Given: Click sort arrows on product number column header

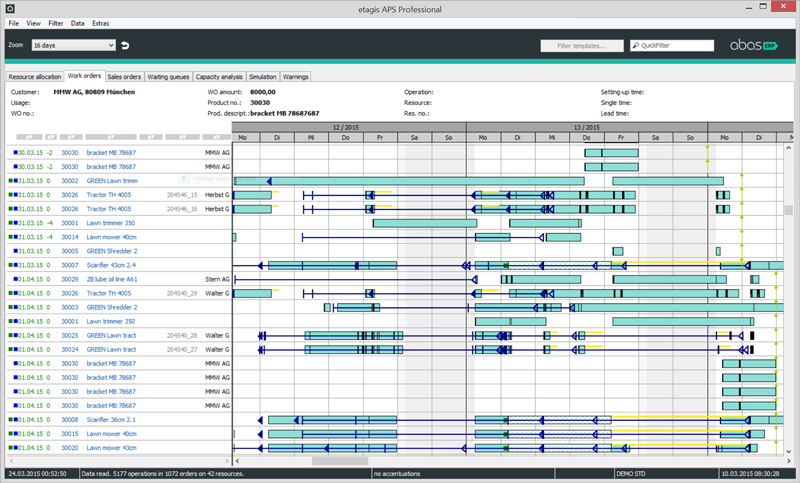Looking at the screenshot, I should click(69, 137).
